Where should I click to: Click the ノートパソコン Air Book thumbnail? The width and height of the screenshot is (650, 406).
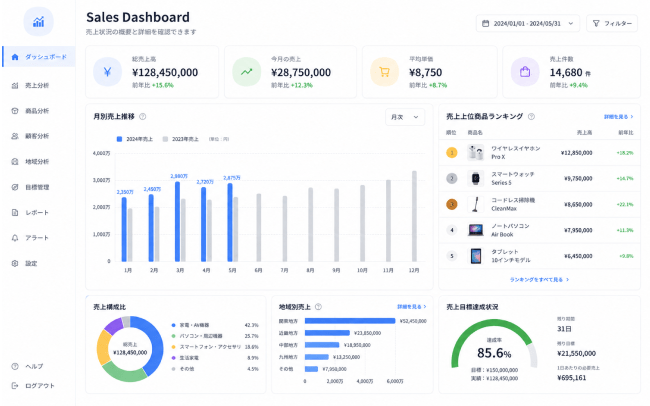[x=475, y=230]
